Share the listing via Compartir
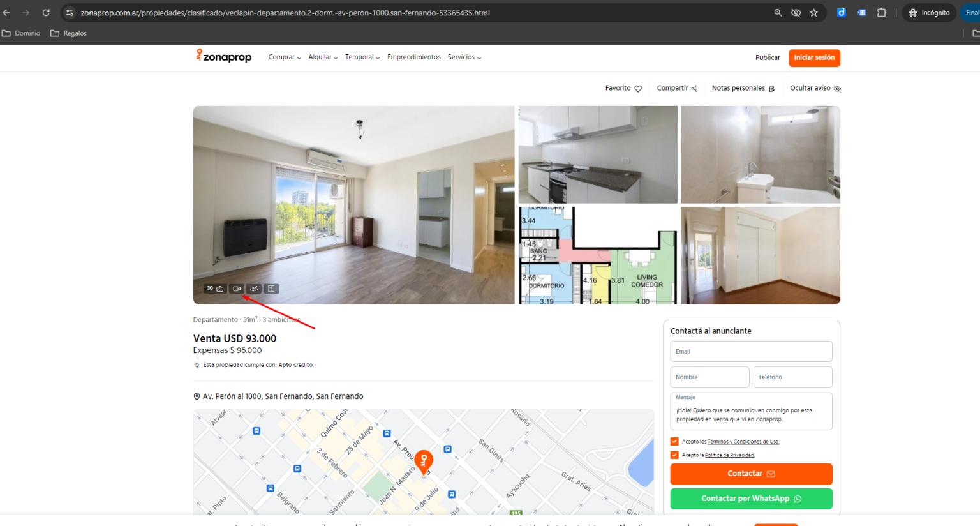Viewport: 980px width, 526px height. (x=676, y=88)
